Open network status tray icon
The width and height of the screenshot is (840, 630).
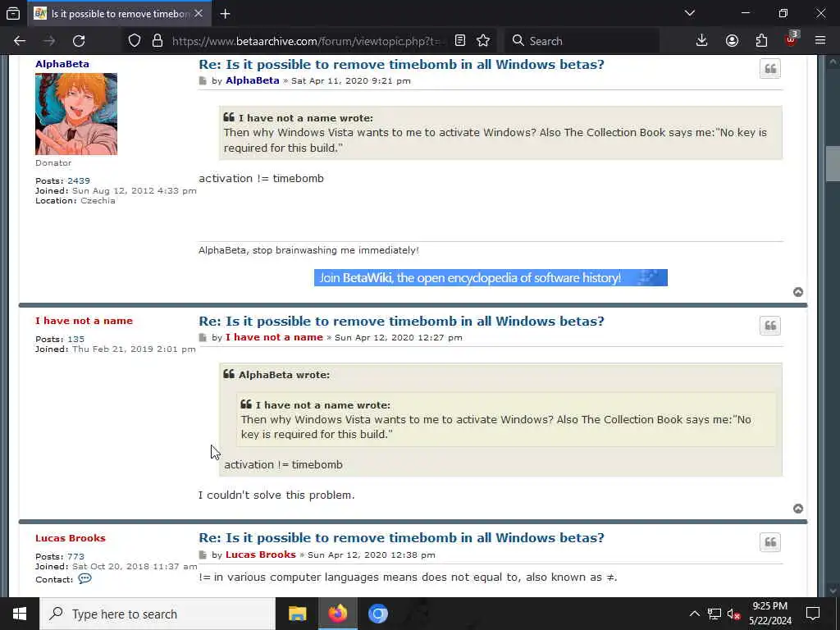click(714, 614)
